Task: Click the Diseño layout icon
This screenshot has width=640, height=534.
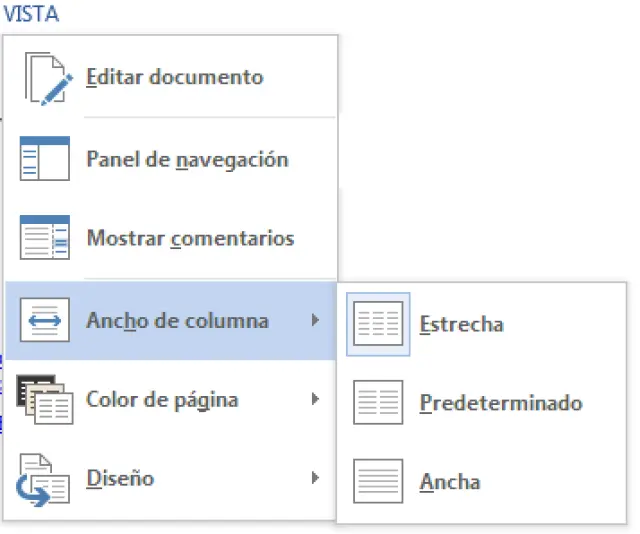Action: click(x=44, y=478)
